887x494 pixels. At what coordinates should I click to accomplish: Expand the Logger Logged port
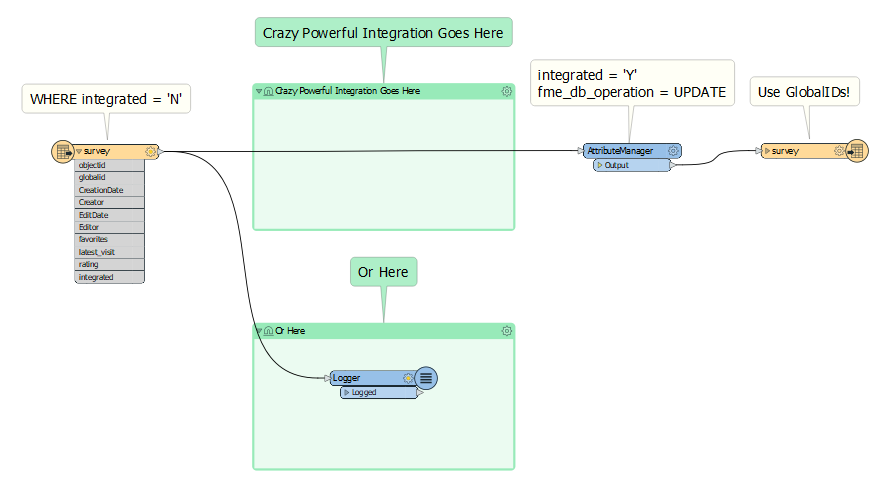point(347,392)
